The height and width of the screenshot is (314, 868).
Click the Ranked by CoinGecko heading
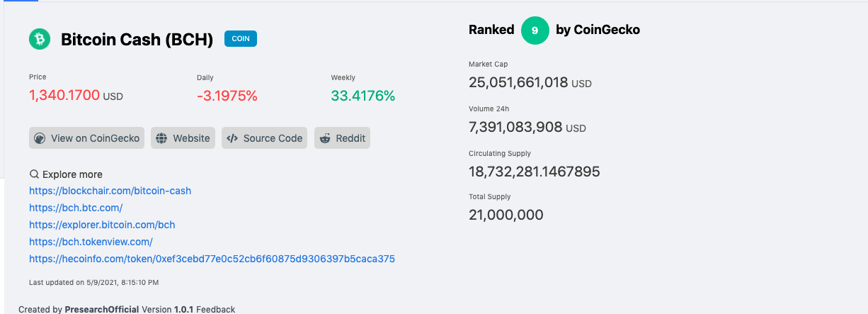[554, 30]
